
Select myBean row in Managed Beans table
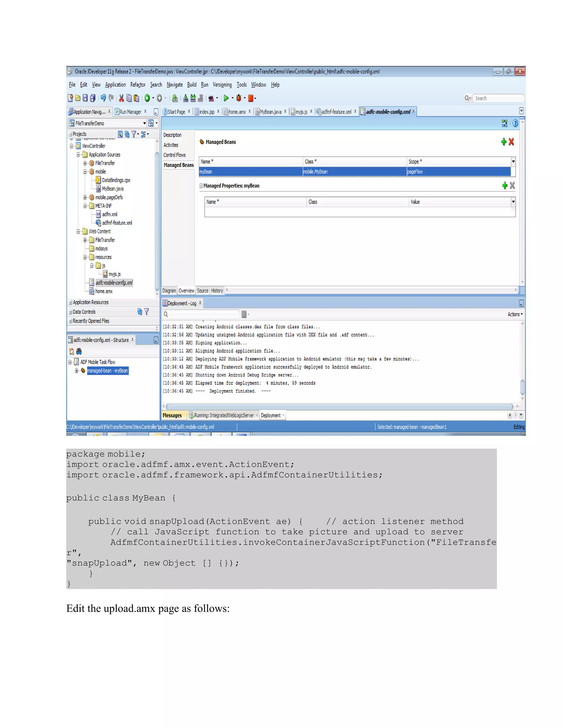[x=355, y=172]
